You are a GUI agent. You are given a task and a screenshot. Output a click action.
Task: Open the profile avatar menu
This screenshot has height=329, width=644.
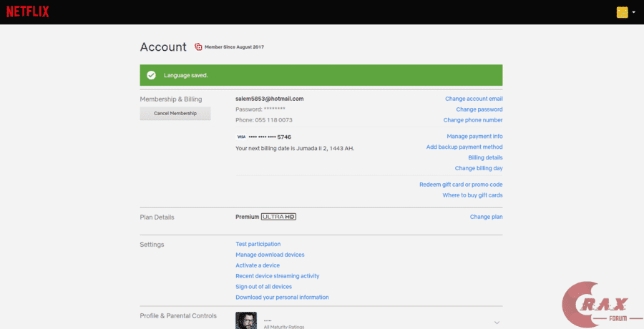pyautogui.click(x=622, y=12)
